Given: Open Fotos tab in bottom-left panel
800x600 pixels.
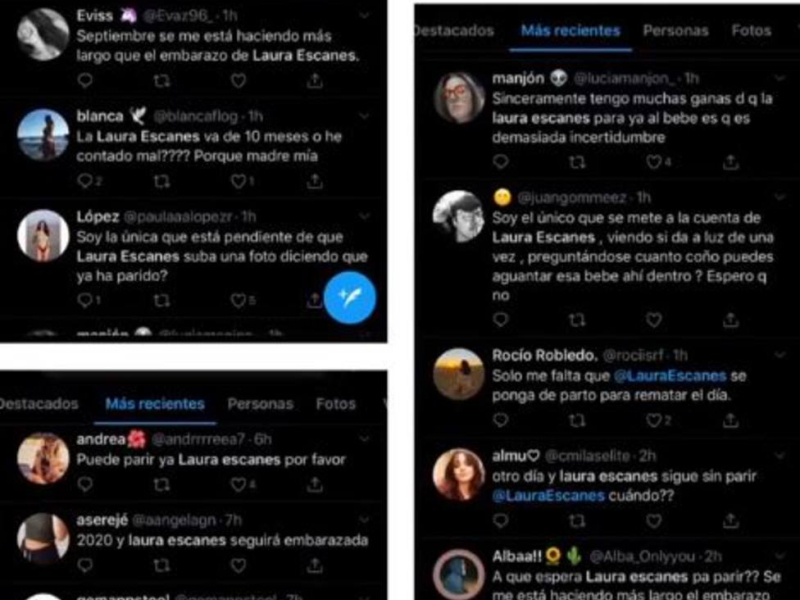Looking at the screenshot, I should [x=335, y=404].
